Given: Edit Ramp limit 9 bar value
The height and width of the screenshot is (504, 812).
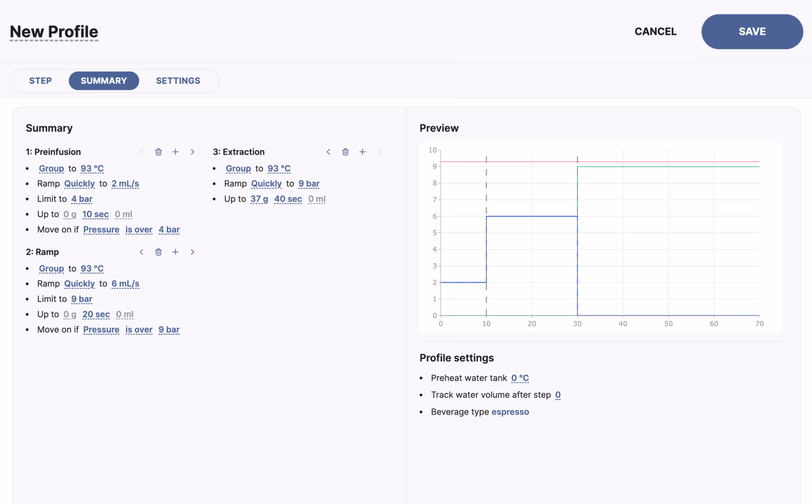Looking at the screenshot, I should [82, 299].
